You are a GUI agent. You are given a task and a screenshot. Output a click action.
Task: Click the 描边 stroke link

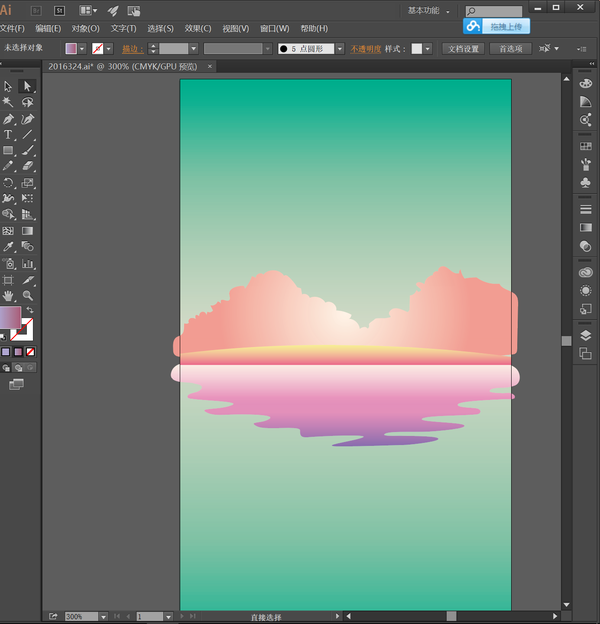point(132,49)
